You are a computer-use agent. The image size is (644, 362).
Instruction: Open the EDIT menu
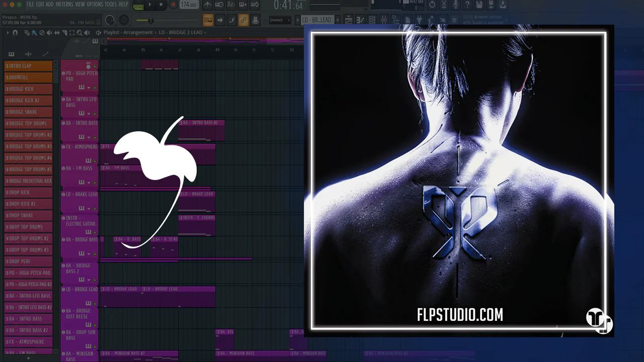tap(40, 5)
